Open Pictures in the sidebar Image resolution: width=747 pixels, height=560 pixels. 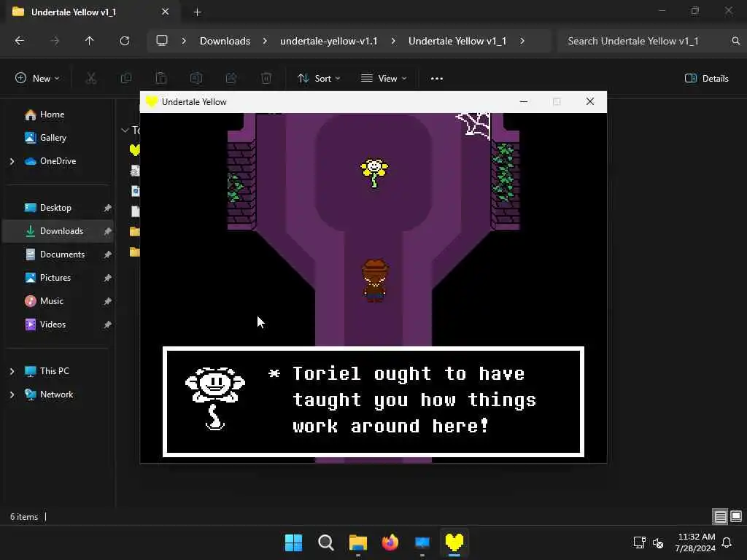55,278
